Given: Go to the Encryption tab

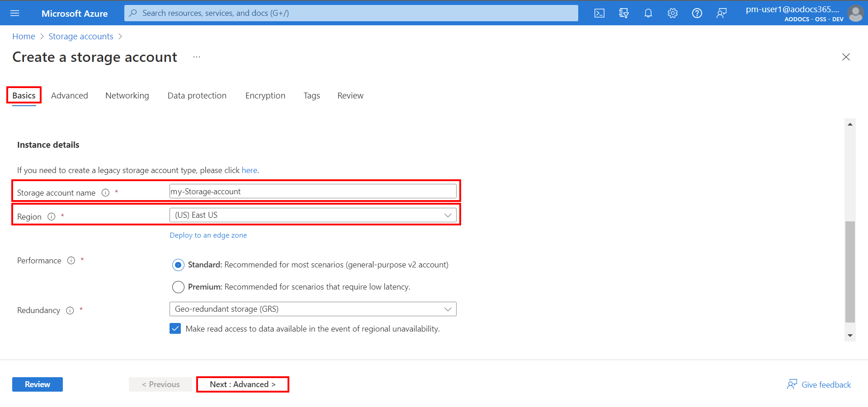Looking at the screenshot, I should click(x=265, y=96).
